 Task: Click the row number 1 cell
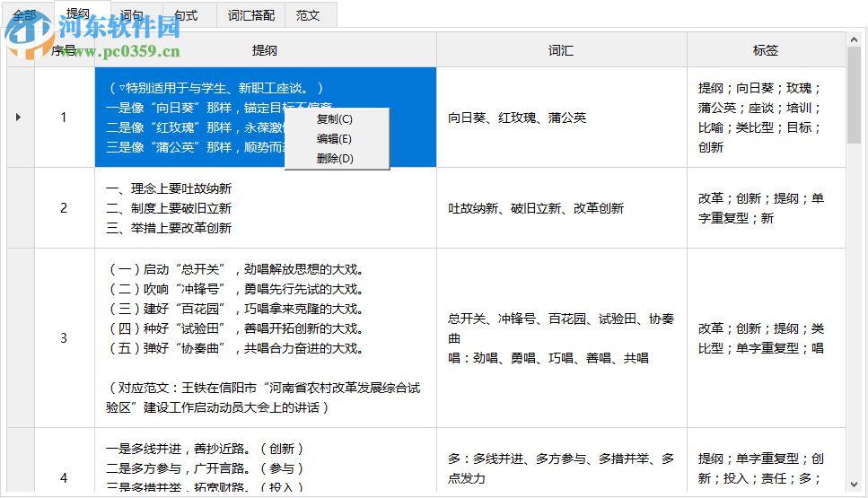(65, 118)
